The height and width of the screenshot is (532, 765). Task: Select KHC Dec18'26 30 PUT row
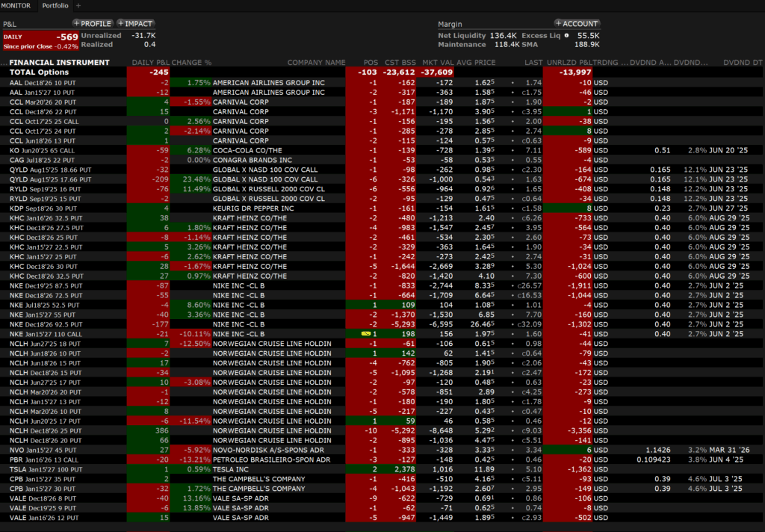coord(382,267)
